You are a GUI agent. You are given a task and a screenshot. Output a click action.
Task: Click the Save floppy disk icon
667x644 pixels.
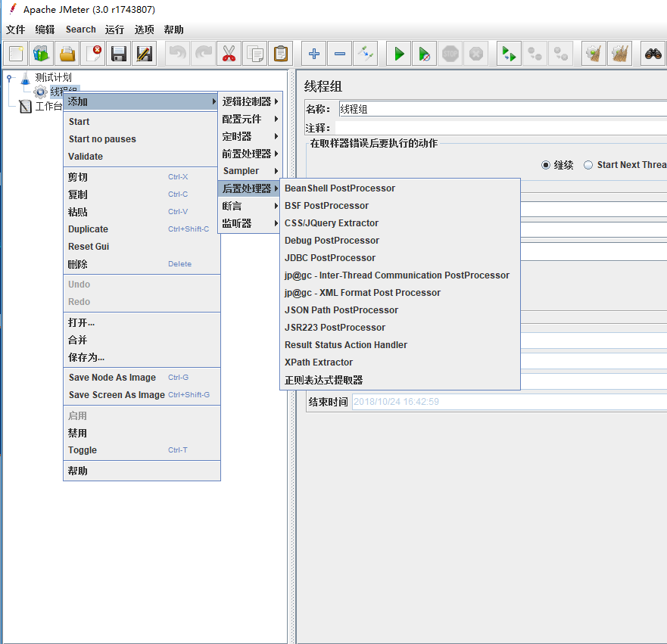coord(119,54)
